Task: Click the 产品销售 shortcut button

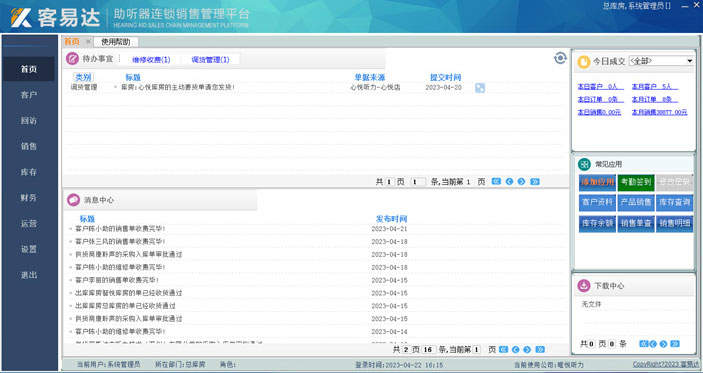Action: (x=636, y=202)
